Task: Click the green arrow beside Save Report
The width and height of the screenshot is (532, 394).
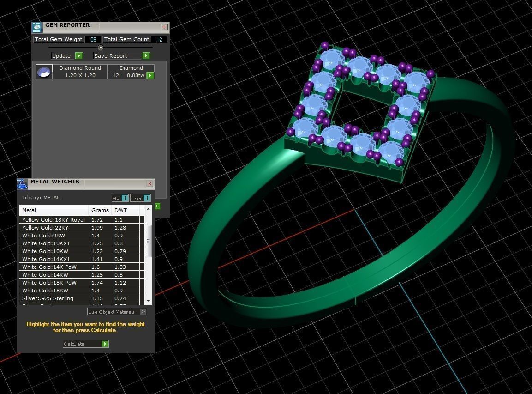Action: click(x=146, y=56)
